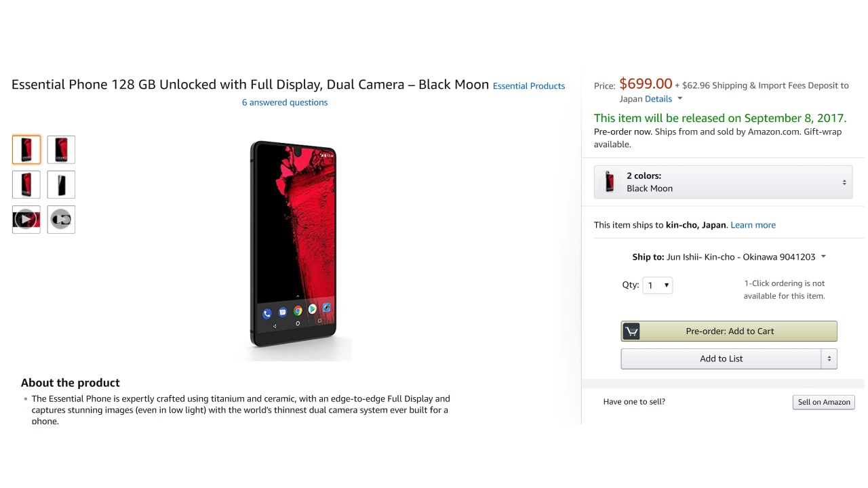Click the small phone image in the colors selector

click(610, 182)
